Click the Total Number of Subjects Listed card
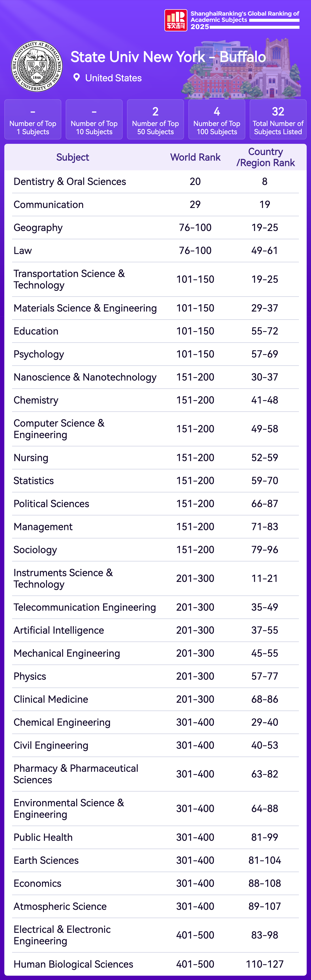This screenshot has width=311, height=980. (278, 120)
